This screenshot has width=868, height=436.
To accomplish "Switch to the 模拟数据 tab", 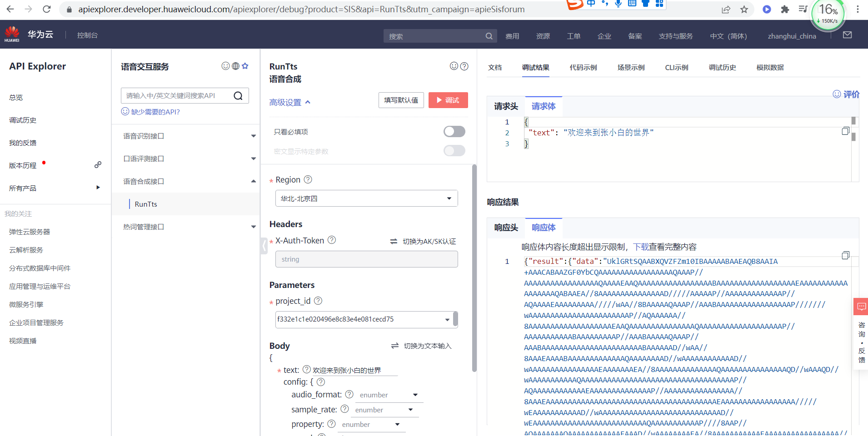I will [x=770, y=68].
